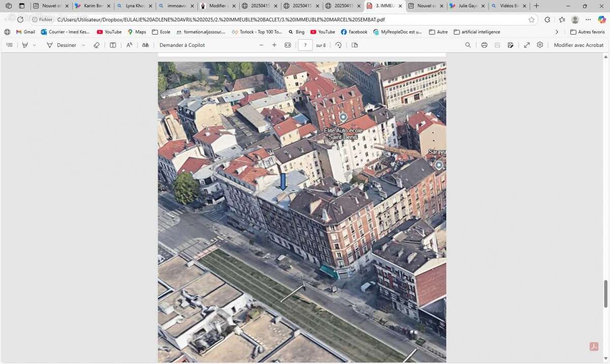
Task: Print the PDF document
Action: 483,45
